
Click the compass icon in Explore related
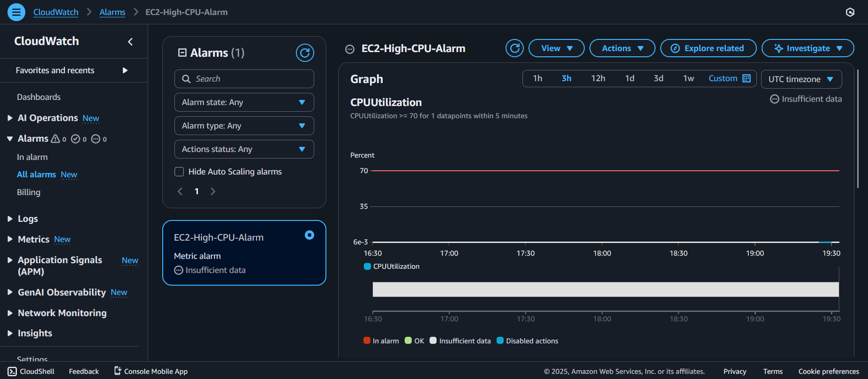[675, 48]
